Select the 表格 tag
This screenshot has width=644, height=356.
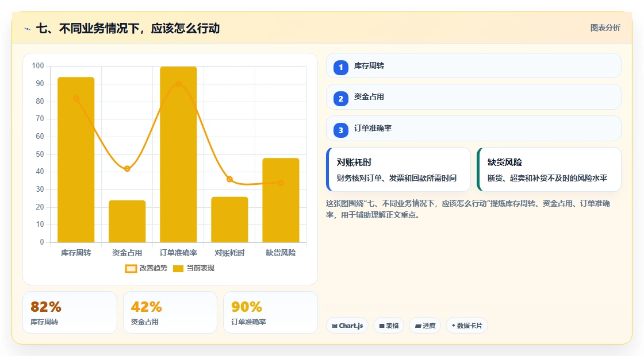(x=389, y=326)
